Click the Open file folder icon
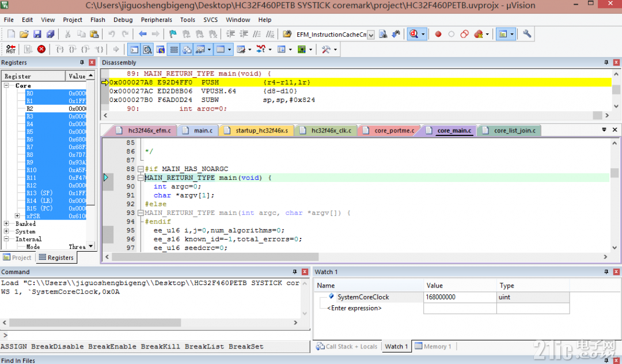This screenshot has height=364, width=622. 24,35
